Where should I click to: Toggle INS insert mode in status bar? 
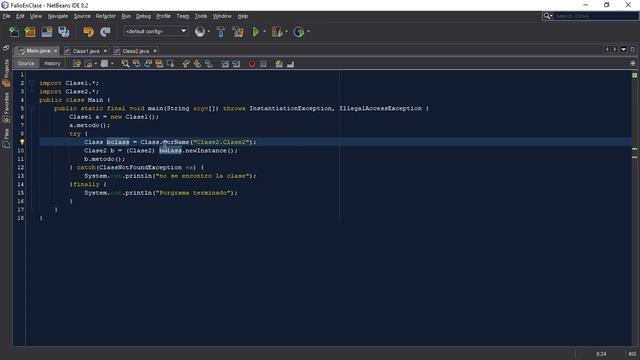(632, 354)
